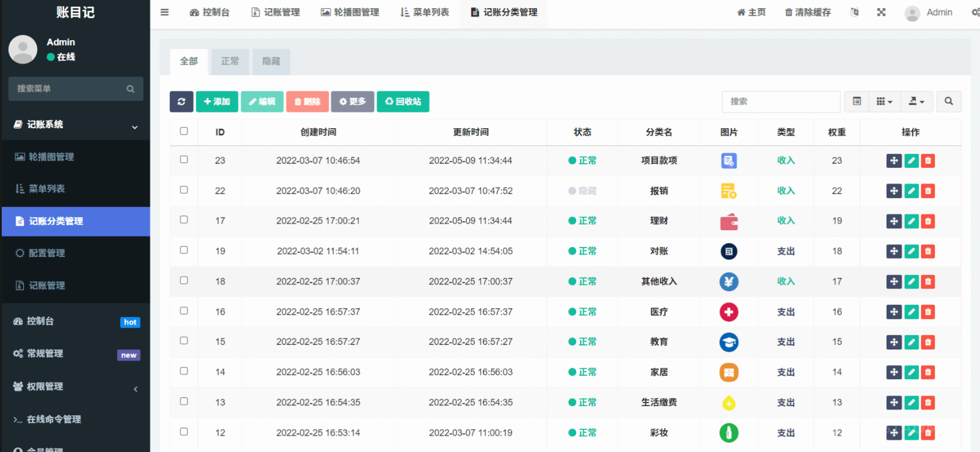The width and height of the screenshot is (980, 452).
Task: Open the 回收站 recycle bin button
Action: click(x=403, y=101)
